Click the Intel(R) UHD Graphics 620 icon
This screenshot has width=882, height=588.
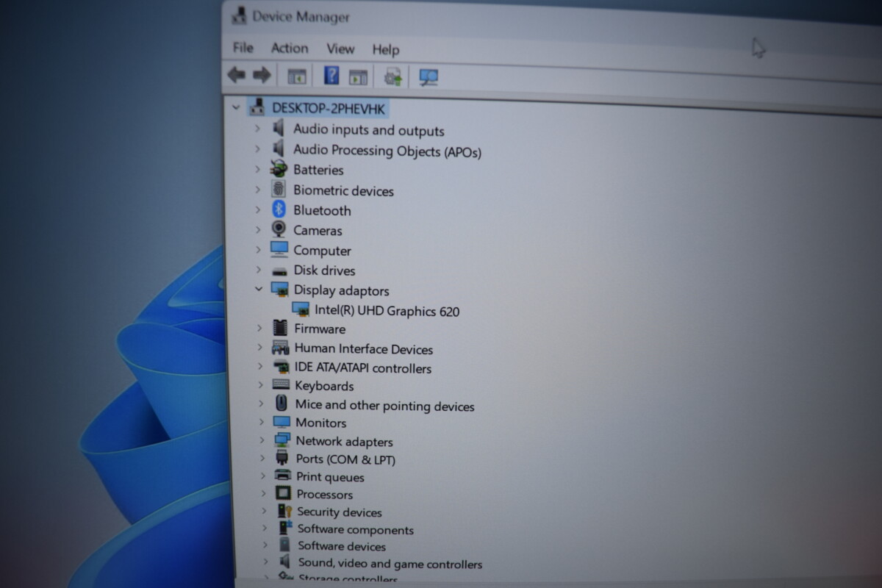coord(301,309)
